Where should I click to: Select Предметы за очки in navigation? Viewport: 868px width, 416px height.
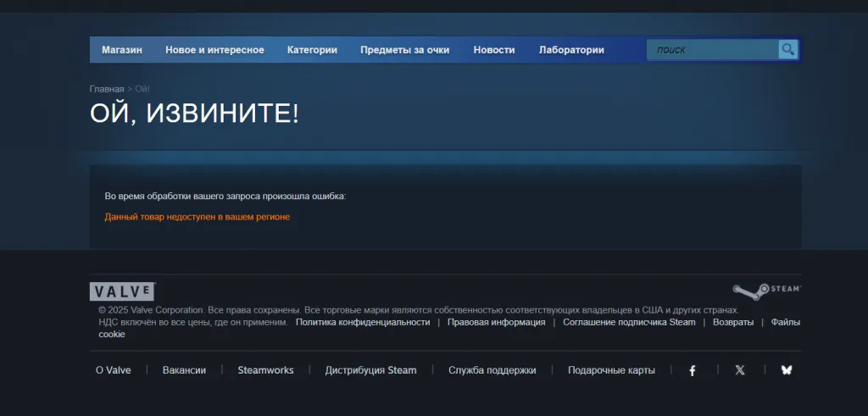pos(404,50)
